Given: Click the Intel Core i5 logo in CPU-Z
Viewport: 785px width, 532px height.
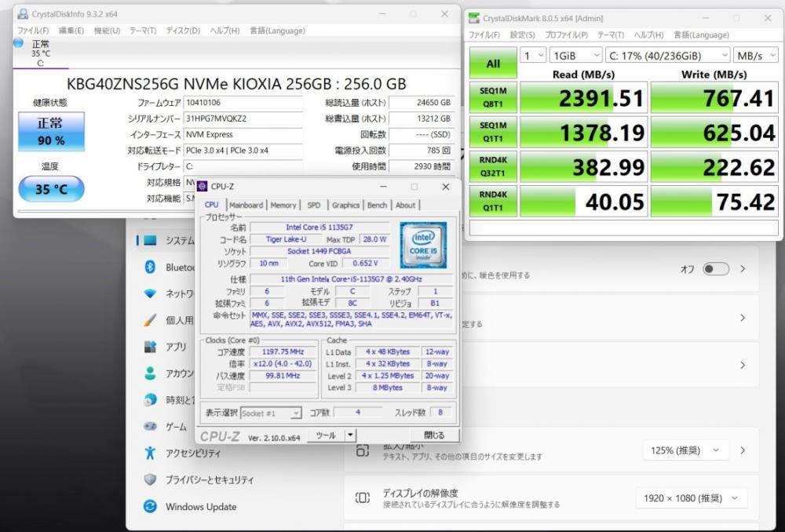Looking at the screenshot, I should [423, 246].
